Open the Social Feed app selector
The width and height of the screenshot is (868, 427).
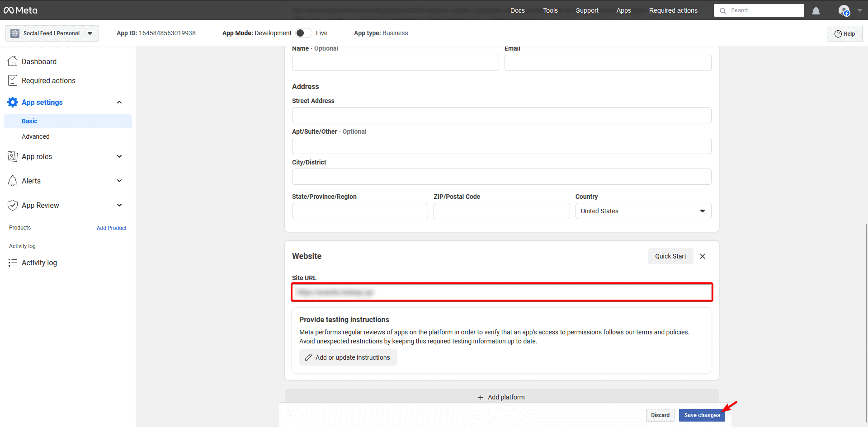(x=52, y=33)
